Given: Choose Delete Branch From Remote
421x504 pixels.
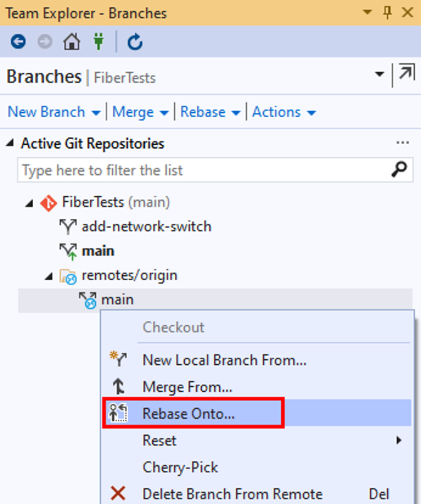Looking at the screenshot, I should click(x=257, y=493).
